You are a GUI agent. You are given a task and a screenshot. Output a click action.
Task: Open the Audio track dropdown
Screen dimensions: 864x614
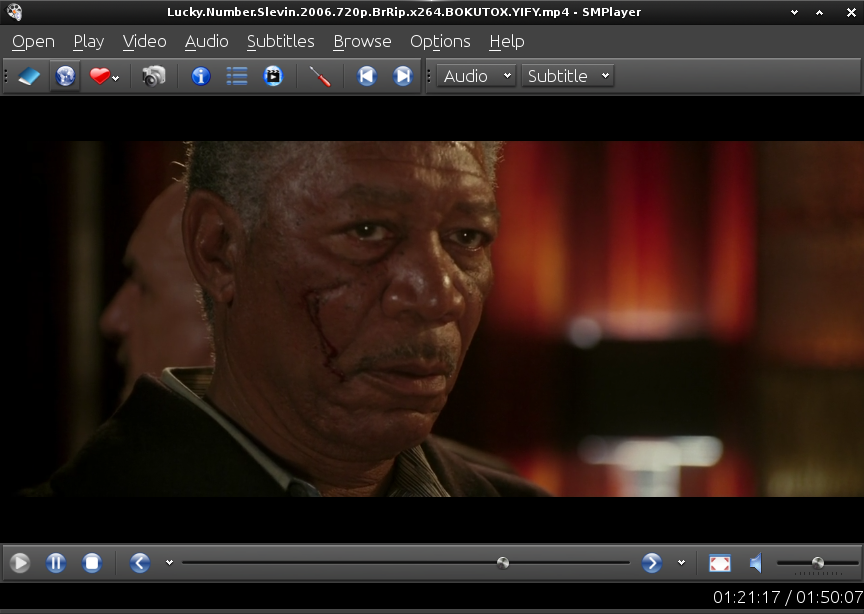(x=477, y=76)
